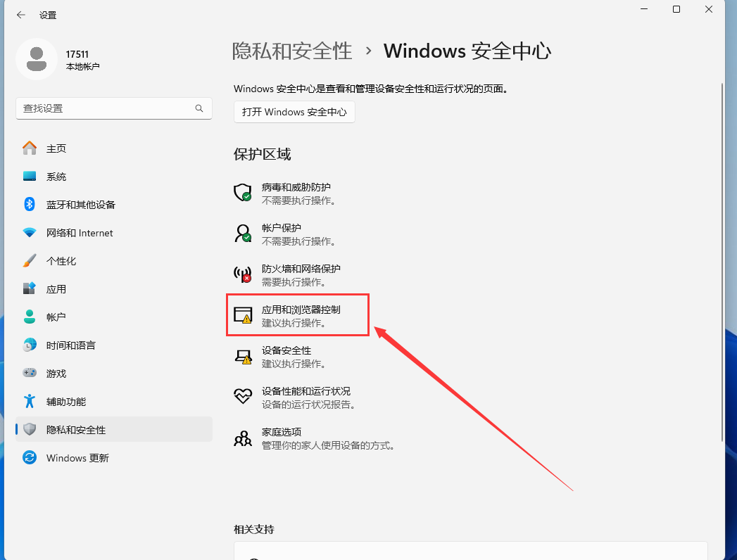737x560 pixels.
Task: Open 应用和浏览器控制 protection area
Action: tap(305, 316)
